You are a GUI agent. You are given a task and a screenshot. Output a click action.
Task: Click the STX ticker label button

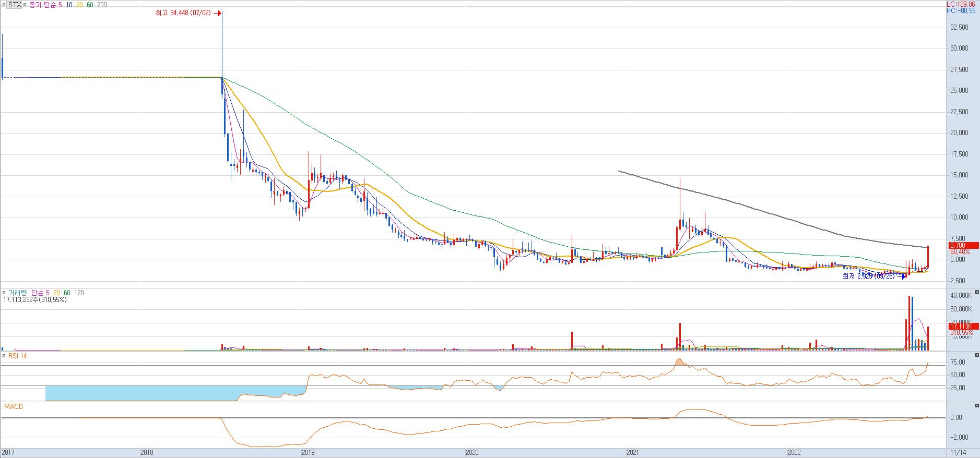[x=14, y=4]
